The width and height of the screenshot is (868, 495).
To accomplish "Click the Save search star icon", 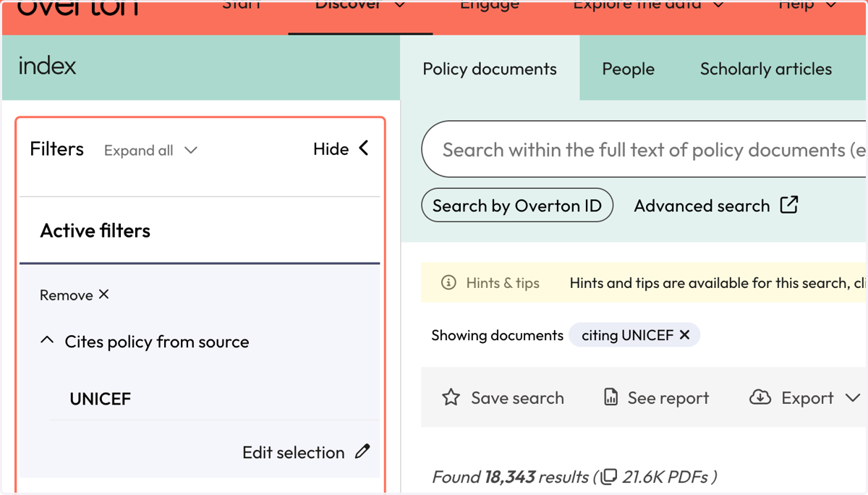I will coord(451,397).
